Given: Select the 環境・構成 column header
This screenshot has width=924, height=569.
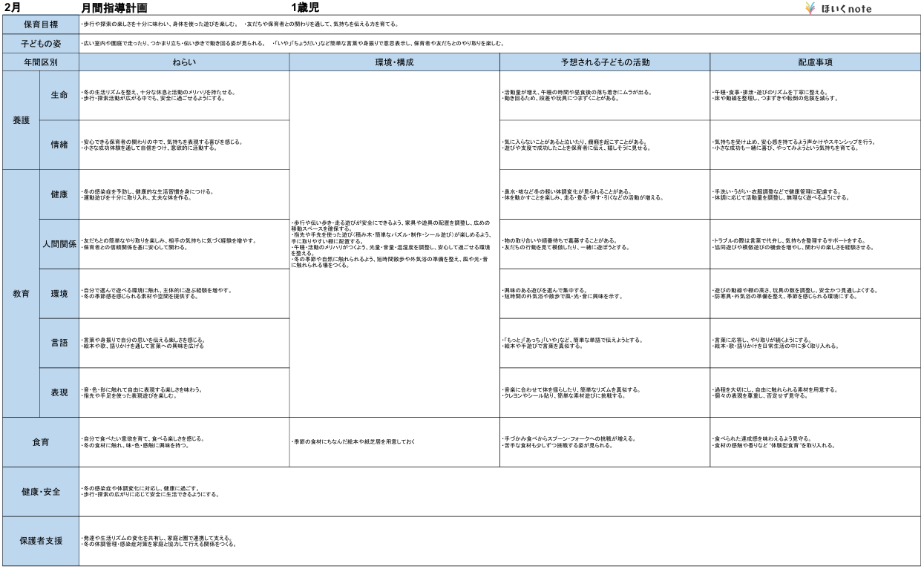Looking at the screenshot, I should (x=394, y=62).
